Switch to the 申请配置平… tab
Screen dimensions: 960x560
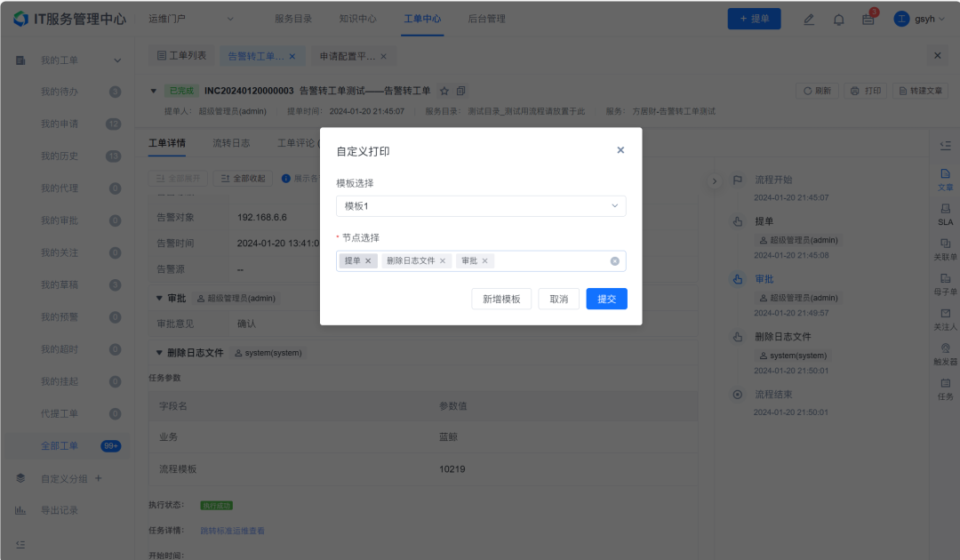click(347, 56)
